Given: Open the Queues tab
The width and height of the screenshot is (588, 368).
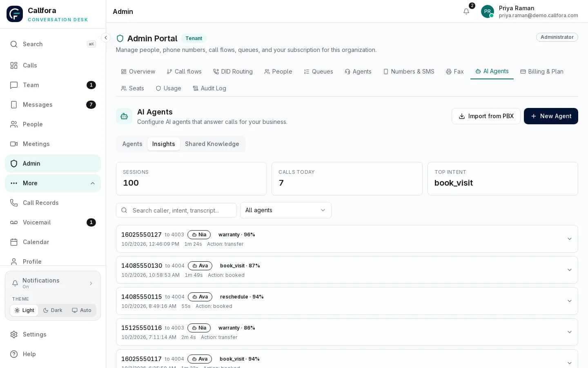Looking at the screenshot, I should 318,72.
